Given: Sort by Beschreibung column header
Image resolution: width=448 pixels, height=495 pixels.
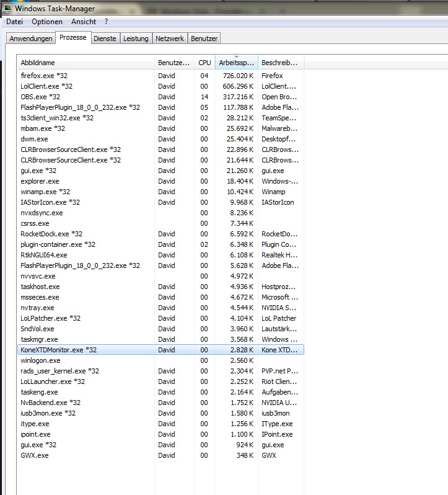Looking at the screenshot, I should coord(281,63).
